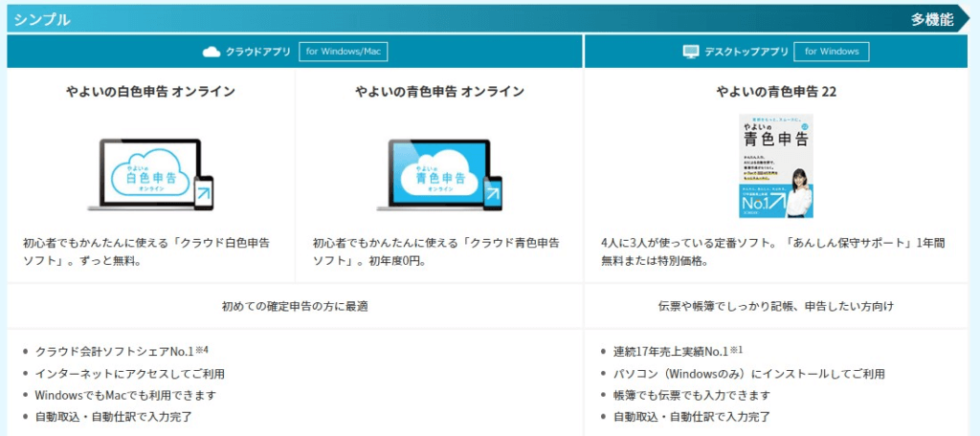Click bullet インターネットにアクセスしてご利用
This screenshot has width=980, height=436.
(130, 374)
